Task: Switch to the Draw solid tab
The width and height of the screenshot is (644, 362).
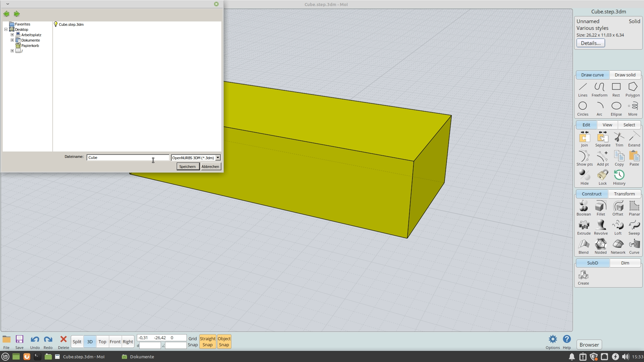Action: tap(625, 75)
